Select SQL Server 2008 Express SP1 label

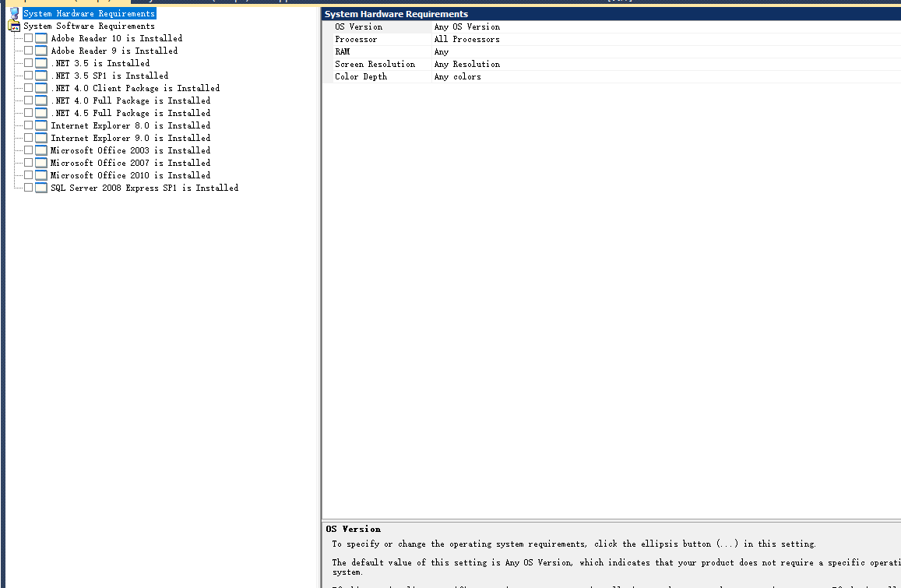[x=144, y=188]
